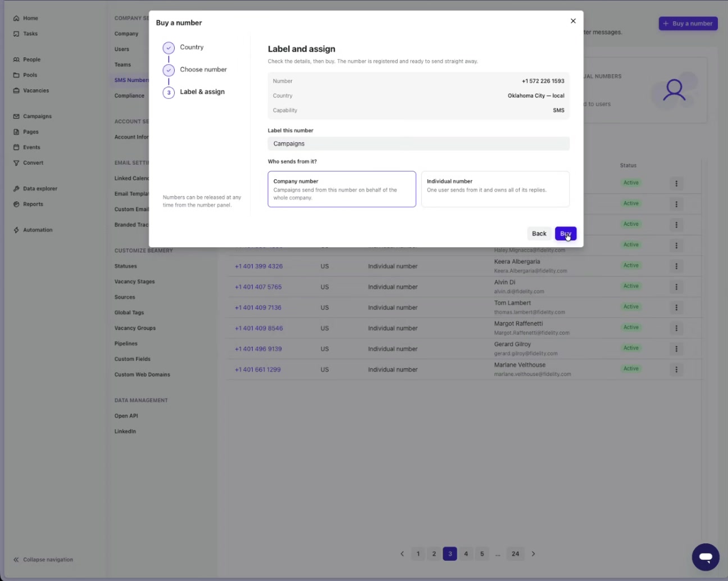Viewport: 728px width, 581px height.
Task: Open phone number +1 401 661 1299
Action: [x=258, y=370]
